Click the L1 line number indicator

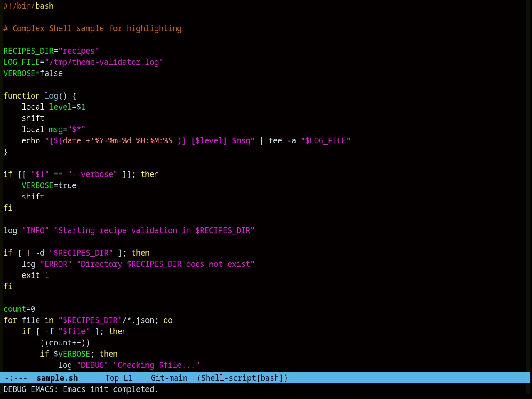click(128, 378)
